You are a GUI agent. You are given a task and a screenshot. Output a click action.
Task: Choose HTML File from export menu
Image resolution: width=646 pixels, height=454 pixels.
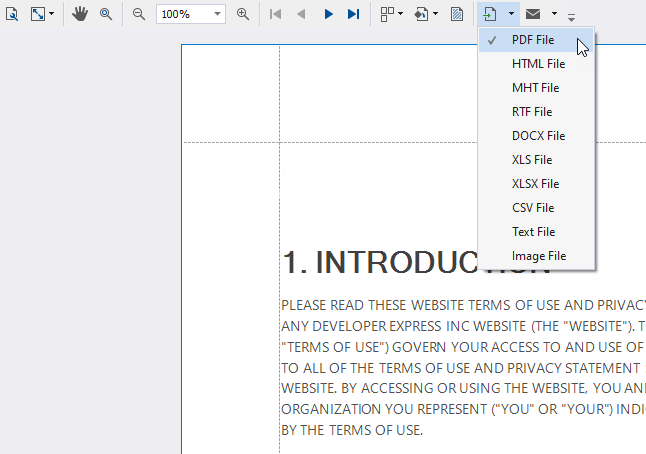point(536,64)
